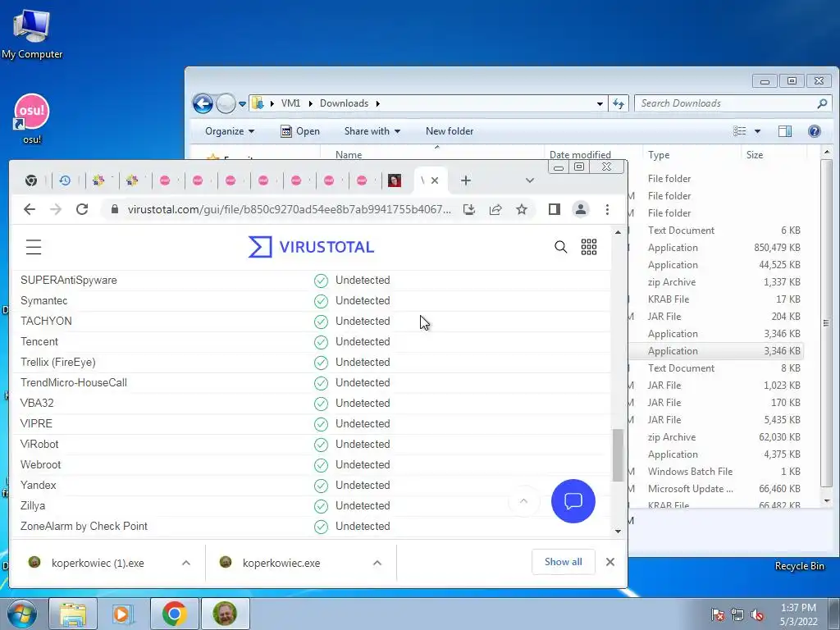Open File Explorer from the taskbar
The height and width of the screenshot is (630, 840).
tap(73, 614)
